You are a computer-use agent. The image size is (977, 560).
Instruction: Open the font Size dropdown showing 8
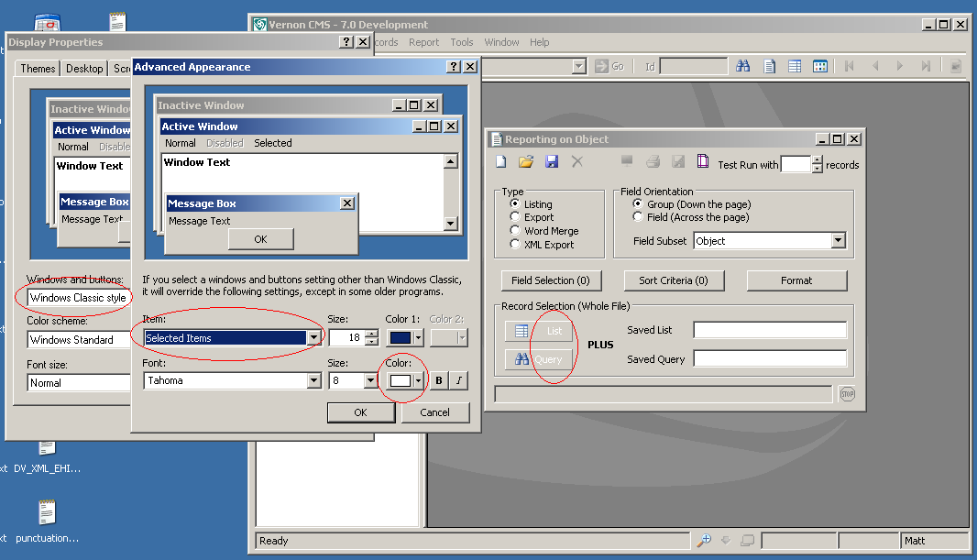370,380
